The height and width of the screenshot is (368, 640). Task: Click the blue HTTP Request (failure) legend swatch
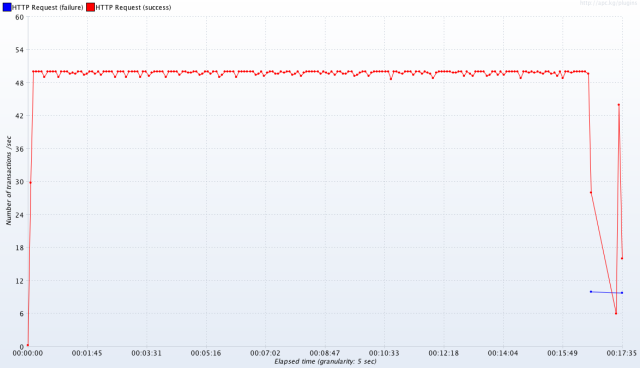7,7
